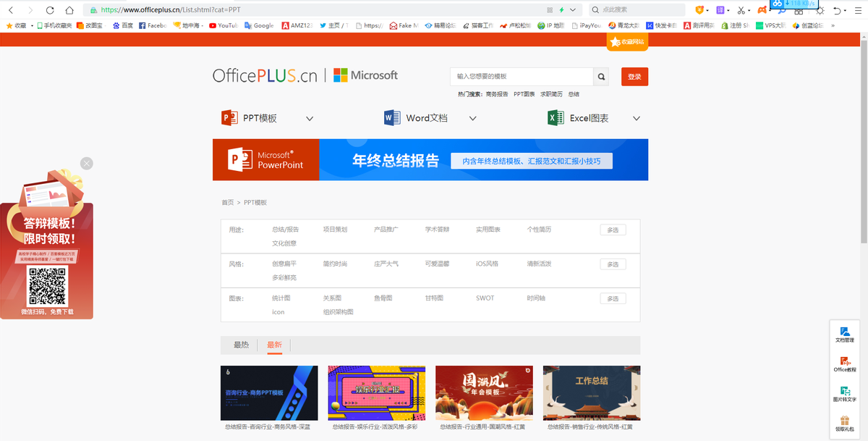
Task: Select hot search term 商务报告
Action: point(497,94)
